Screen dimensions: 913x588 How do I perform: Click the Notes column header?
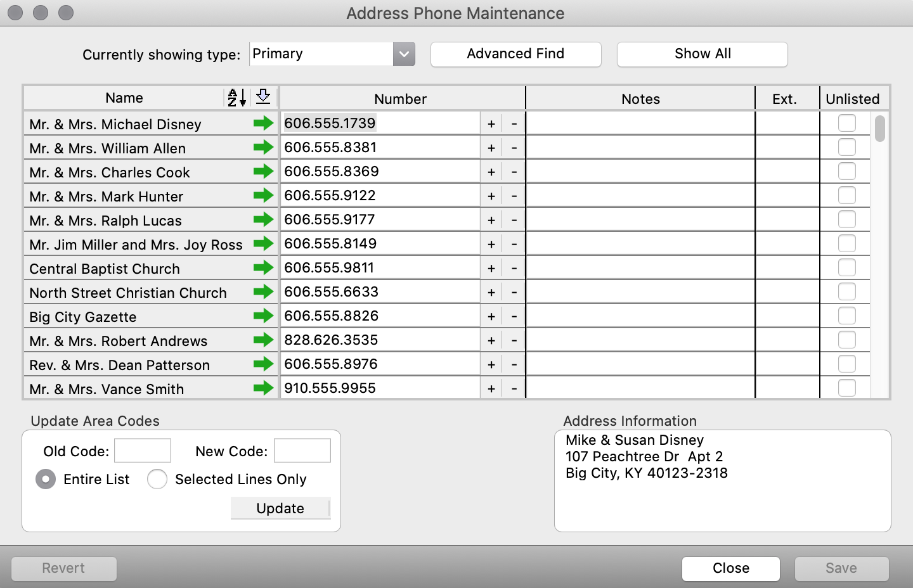(x=640, y=99)
